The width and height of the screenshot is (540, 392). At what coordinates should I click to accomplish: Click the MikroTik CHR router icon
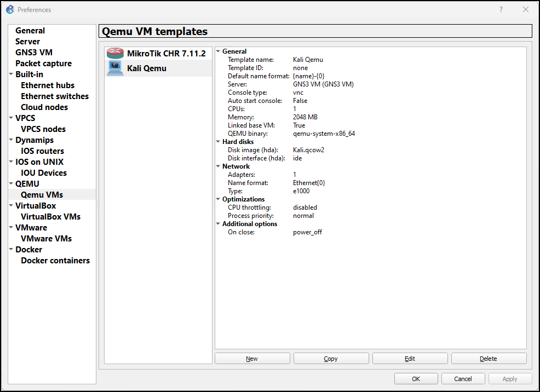tap(115, 53)
